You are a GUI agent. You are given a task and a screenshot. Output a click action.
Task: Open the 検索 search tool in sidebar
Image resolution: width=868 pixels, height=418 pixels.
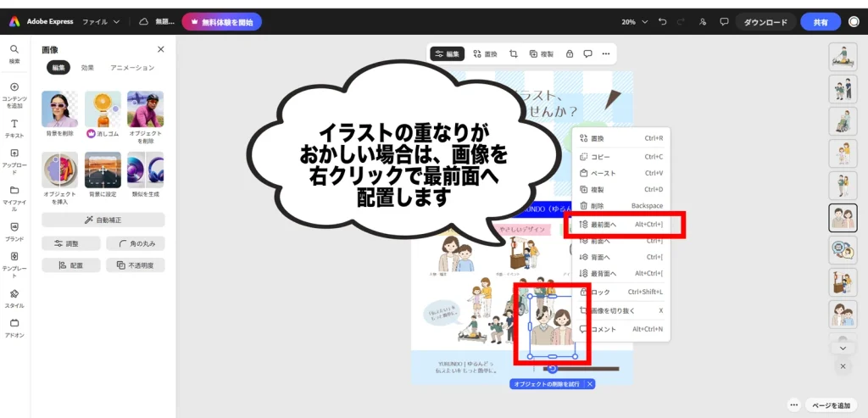click(x=14, y=53)
